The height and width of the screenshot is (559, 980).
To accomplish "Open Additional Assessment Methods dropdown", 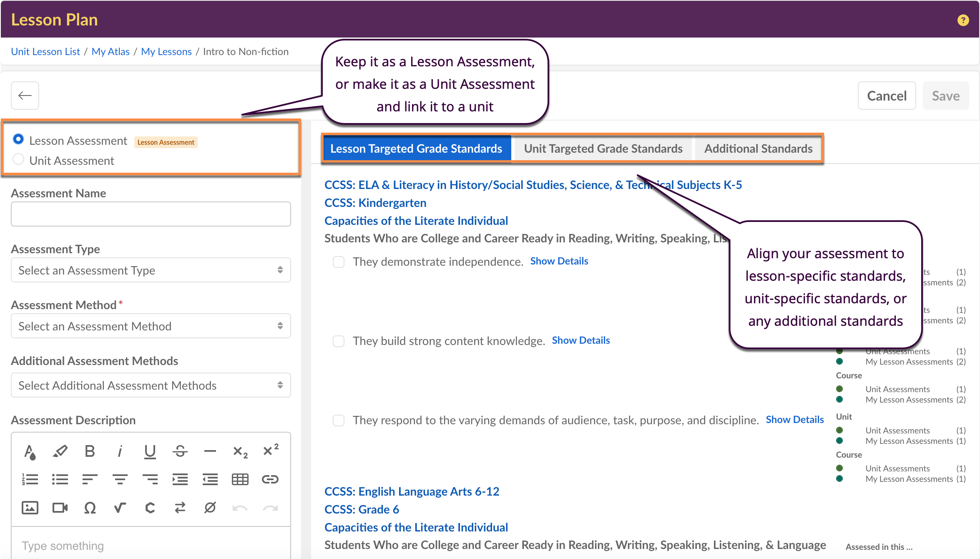I will (x=151, y=385).
